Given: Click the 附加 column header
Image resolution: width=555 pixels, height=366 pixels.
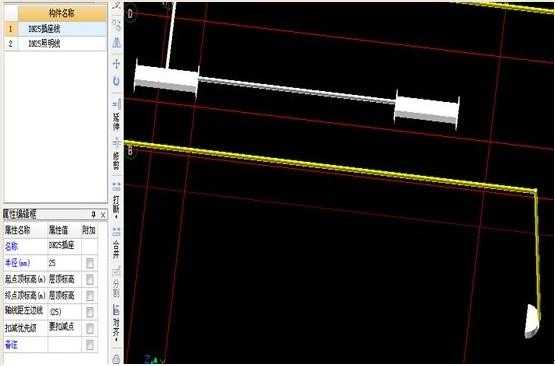Looking at the screenshot, I should [x=89, y=230].
